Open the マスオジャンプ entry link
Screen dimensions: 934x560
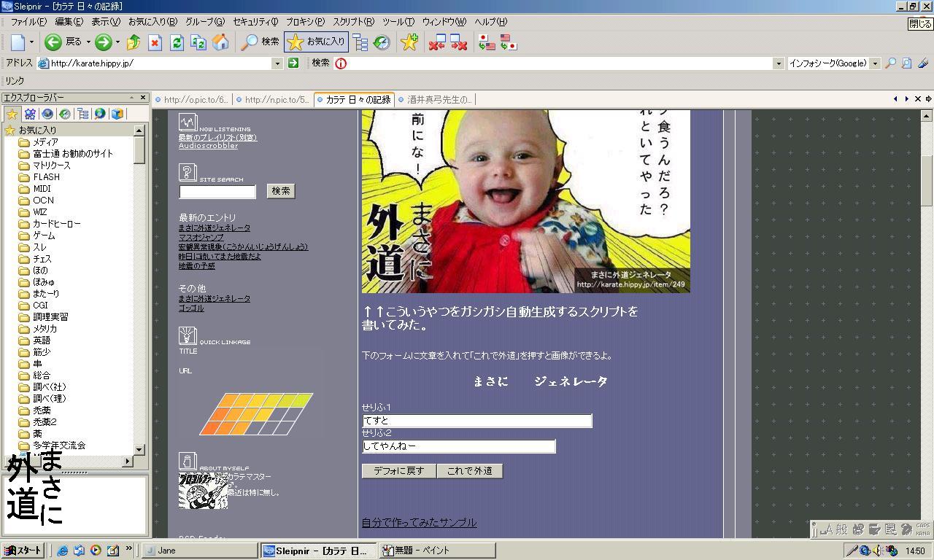pyautogui.click(x=201, y=238)
